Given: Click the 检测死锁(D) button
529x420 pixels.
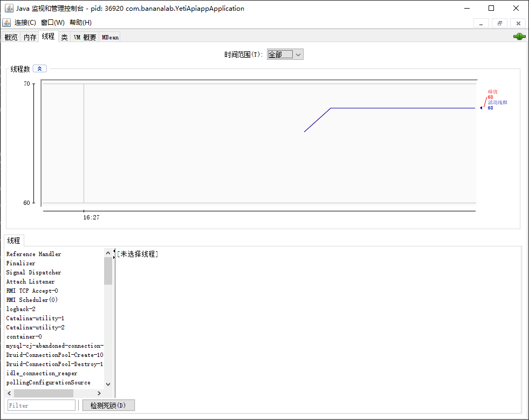Looking at the screenshot, I should 108,405.
